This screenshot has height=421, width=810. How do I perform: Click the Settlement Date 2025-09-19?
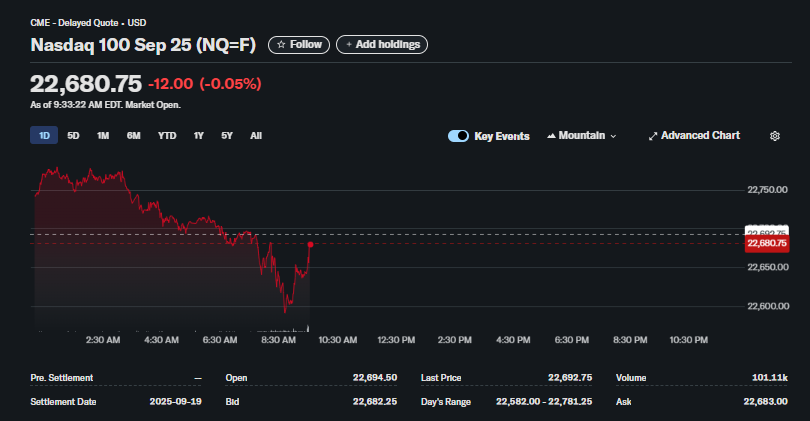click(x=175, y=401)
